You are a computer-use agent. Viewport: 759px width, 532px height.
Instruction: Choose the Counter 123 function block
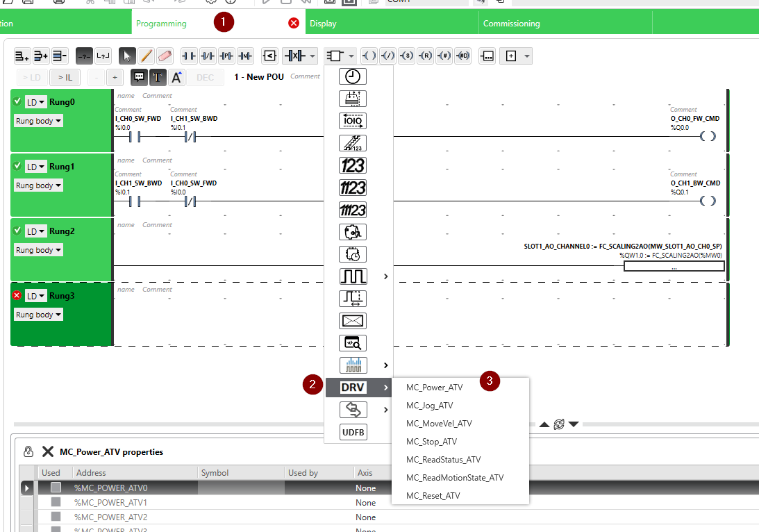click(352, 165)
